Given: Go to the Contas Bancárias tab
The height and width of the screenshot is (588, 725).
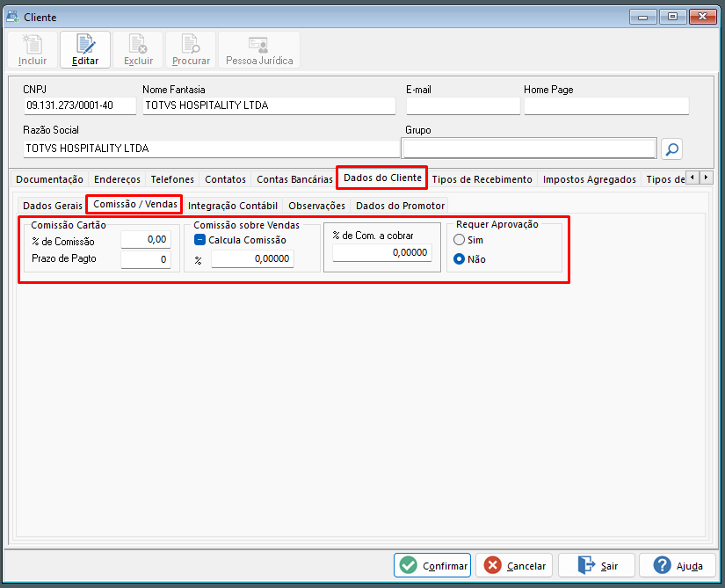Looking at the screenshot, I should coord(294,179).
